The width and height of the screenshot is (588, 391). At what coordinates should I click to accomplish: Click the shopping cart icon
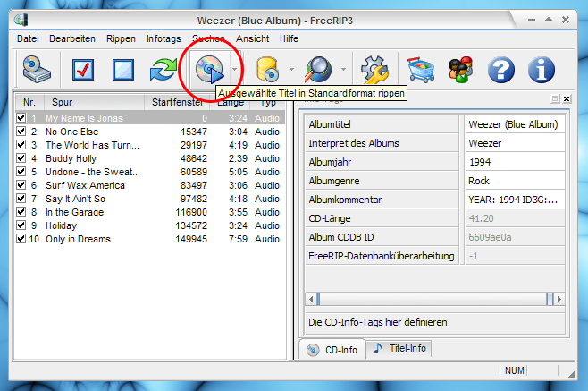click(x=421, y=70)
